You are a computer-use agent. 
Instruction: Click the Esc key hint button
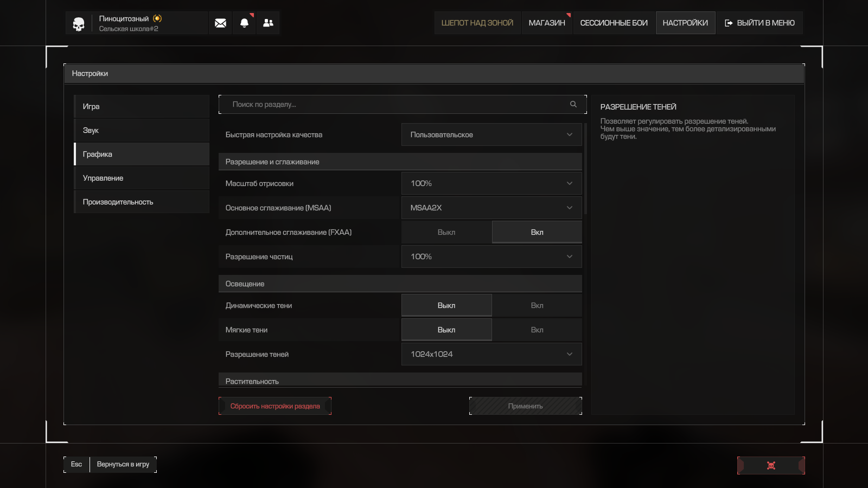point(76,464)
